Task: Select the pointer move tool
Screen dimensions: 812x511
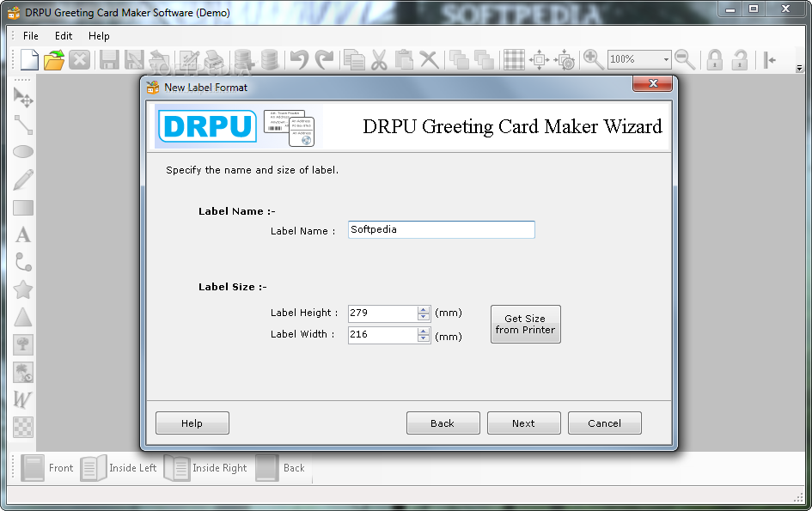Action: point(23,97)
